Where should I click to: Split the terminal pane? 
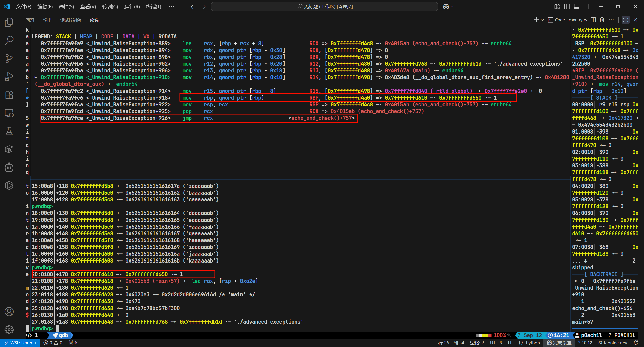593,20
